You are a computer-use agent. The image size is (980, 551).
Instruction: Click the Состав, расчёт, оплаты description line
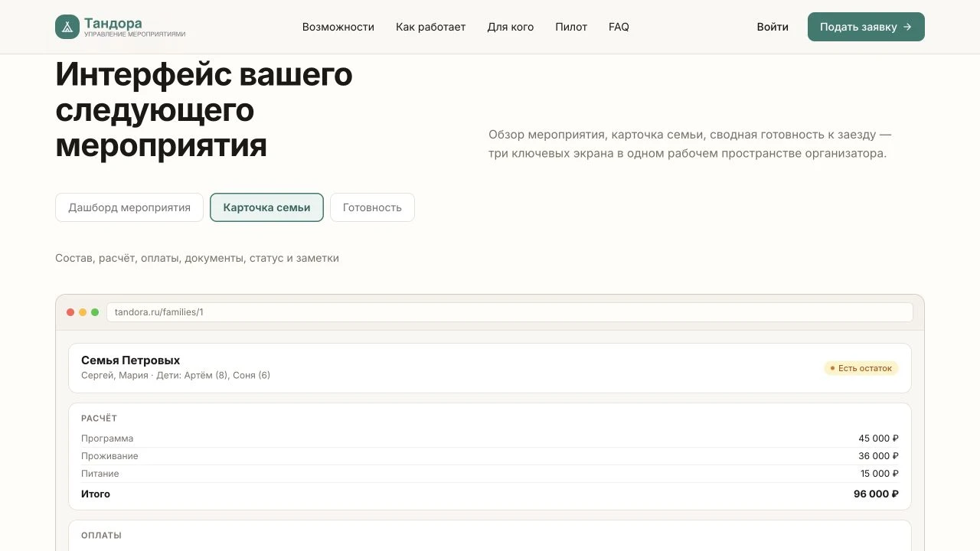[x=197, y=259]
